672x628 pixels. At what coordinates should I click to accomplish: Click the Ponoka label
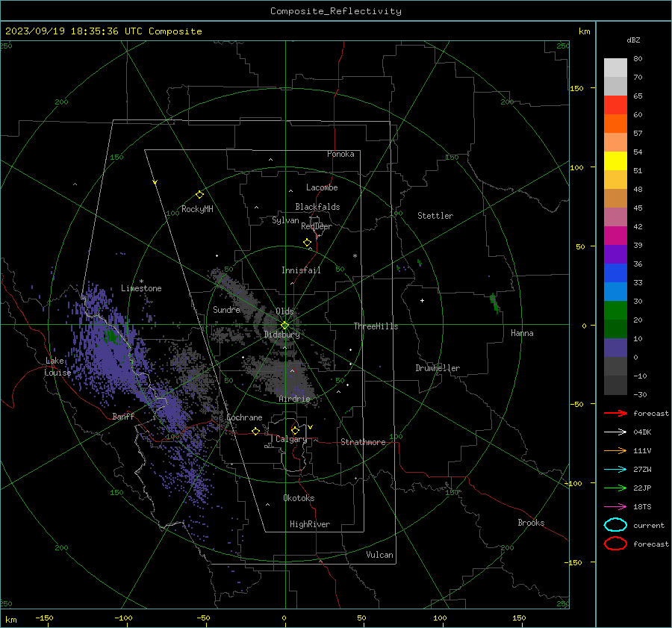point(340,154)
